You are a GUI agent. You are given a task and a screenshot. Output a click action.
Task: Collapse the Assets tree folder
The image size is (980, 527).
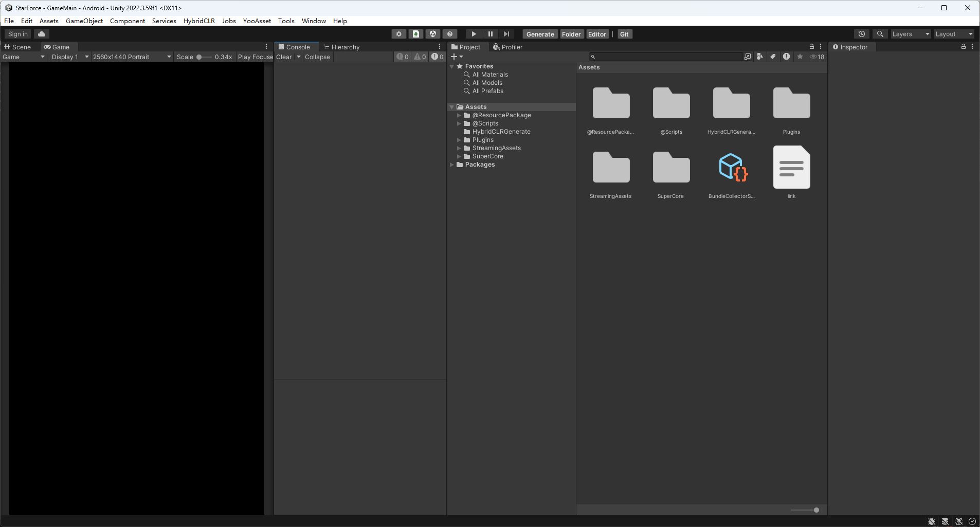coord(452,107)
